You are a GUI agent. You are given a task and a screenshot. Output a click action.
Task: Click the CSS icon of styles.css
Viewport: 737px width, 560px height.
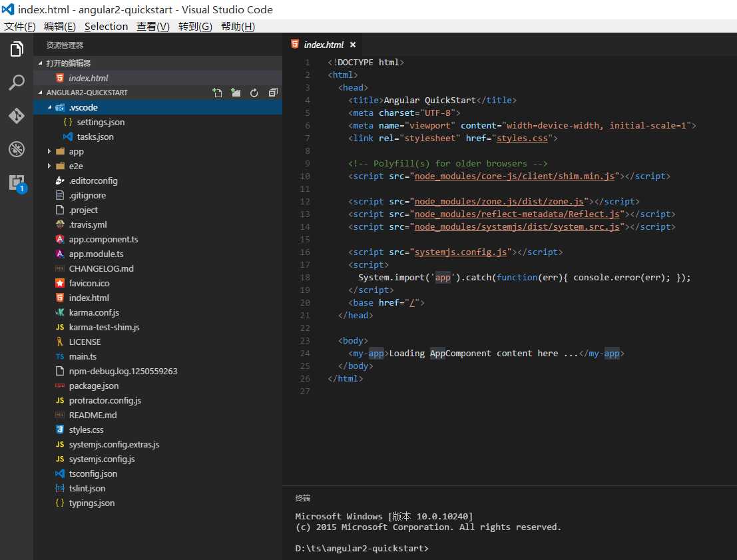(x=60, y=429)
